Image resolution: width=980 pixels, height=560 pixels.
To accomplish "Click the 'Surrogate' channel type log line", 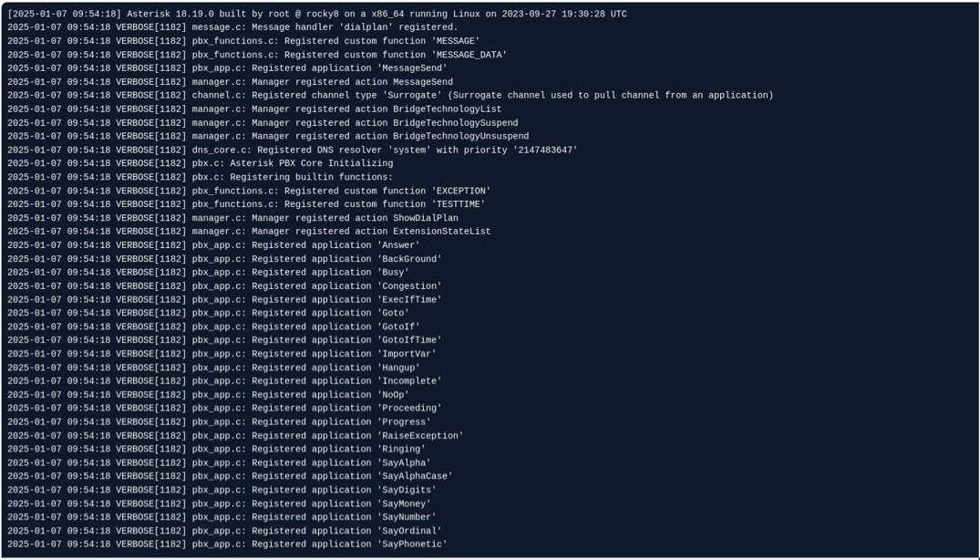I will (390, 96).
